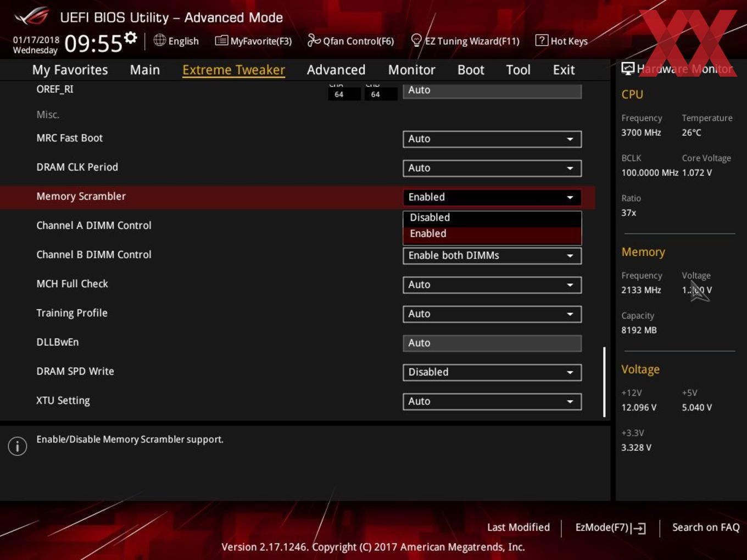Launch EZ Tuning Wizard(F11) bulb icon
The height and width of the screenshot is (560, 747).
coord(416,41)
